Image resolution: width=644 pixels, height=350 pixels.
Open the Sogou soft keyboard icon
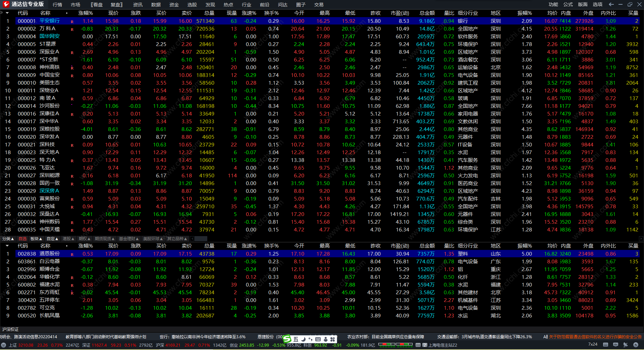pos(318,339)
